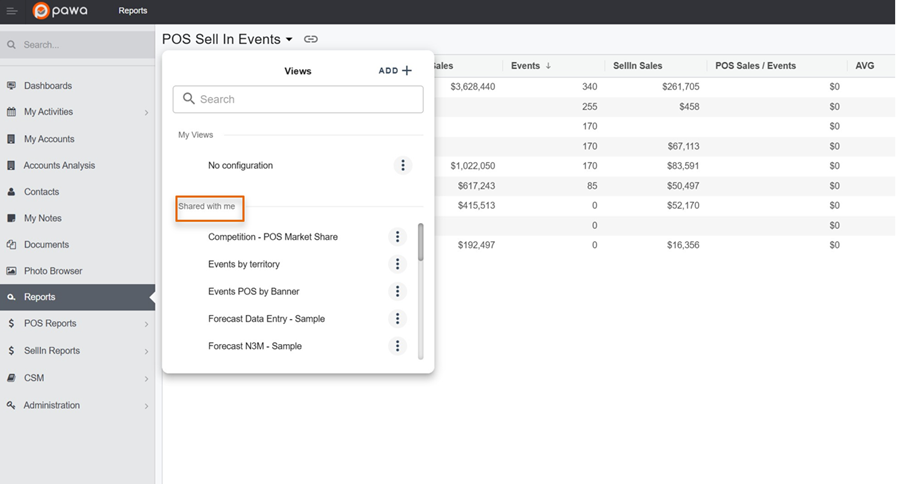Click the SellIn Sales column header

coord(638,66)
